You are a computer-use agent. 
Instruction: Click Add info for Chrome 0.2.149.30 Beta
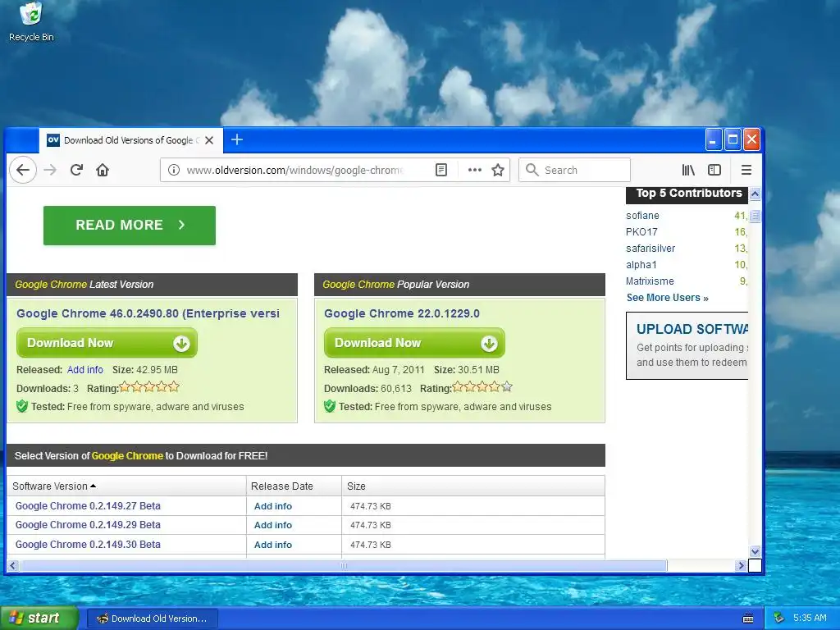[x=272, y=545]
